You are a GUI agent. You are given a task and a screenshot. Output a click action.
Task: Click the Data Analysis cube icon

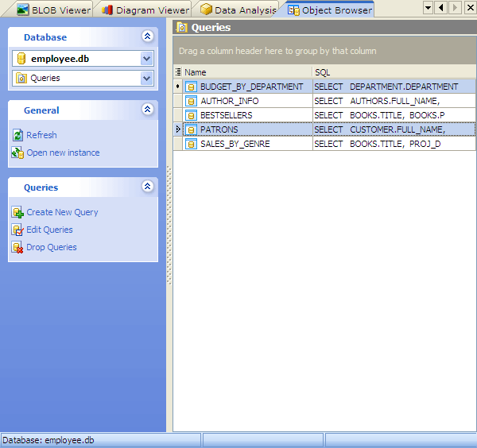pos(206,9)
